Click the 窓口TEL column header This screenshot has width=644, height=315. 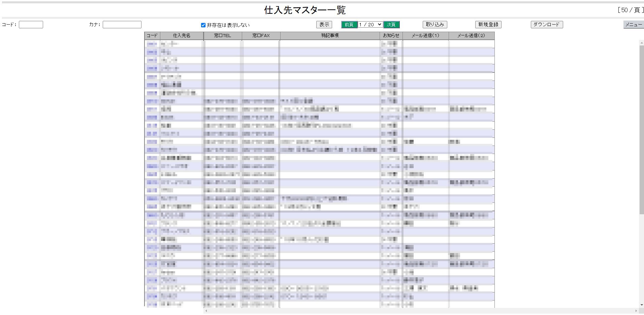223,36
